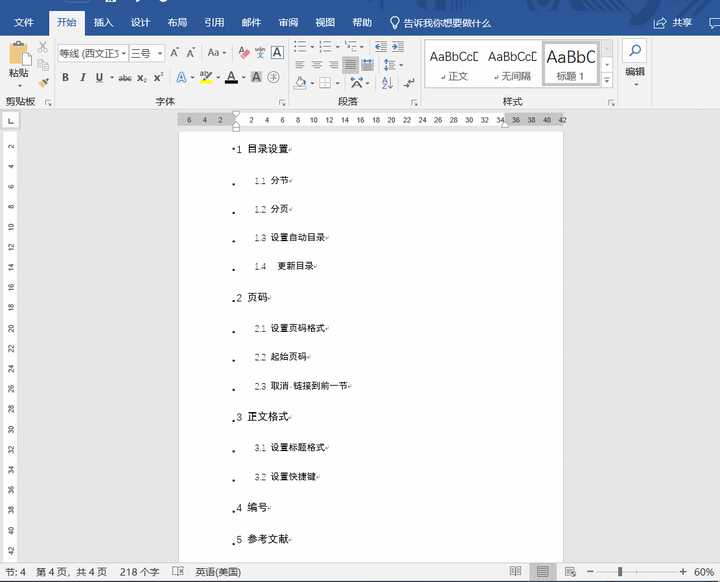Image resolution: width=720 pixels, height=582 pixels.
Task: Apply 正文 Normal style
Action: click(454, 65)
